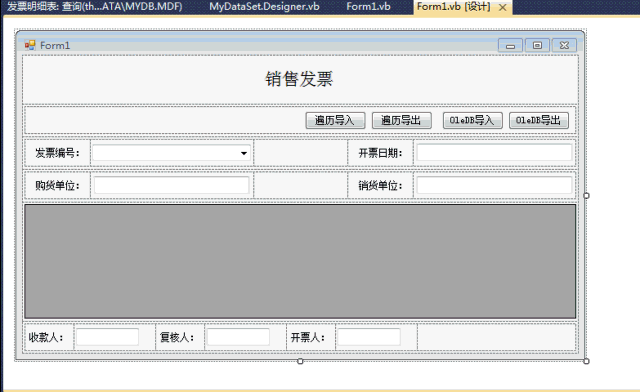Click the 遍历导入 button
The image size is (640, 392).
335,120
